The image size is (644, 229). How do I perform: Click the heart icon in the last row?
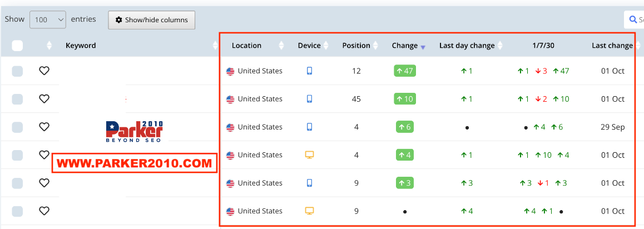pyautogui.click(x=44, y=211)
